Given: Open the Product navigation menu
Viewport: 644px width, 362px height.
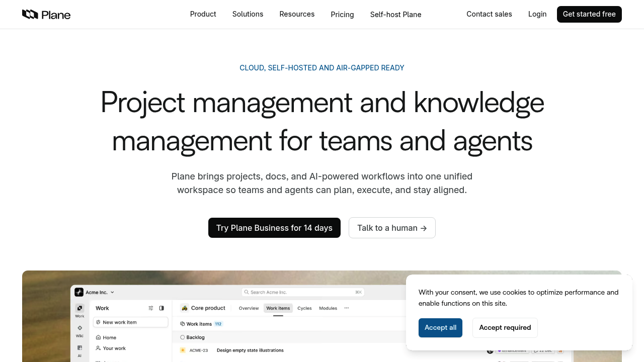Looking at the screenshot, I should (x=203, y=14).
